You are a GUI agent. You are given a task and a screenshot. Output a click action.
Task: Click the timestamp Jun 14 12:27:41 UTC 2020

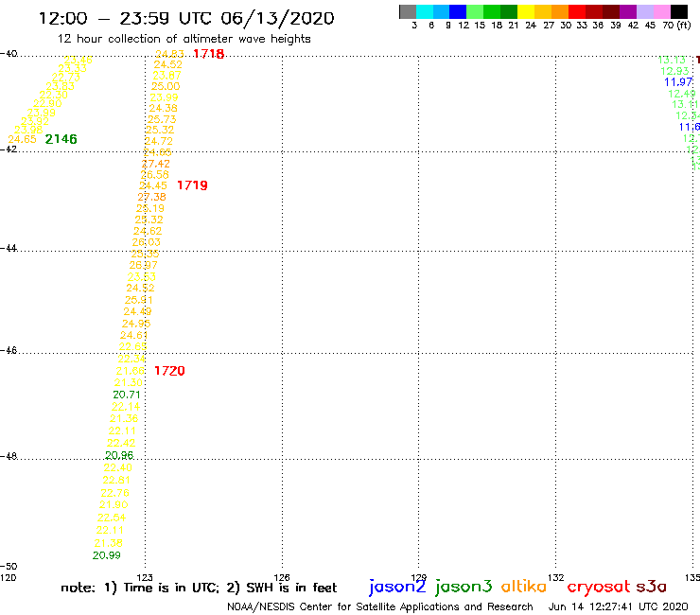(619, 607)
